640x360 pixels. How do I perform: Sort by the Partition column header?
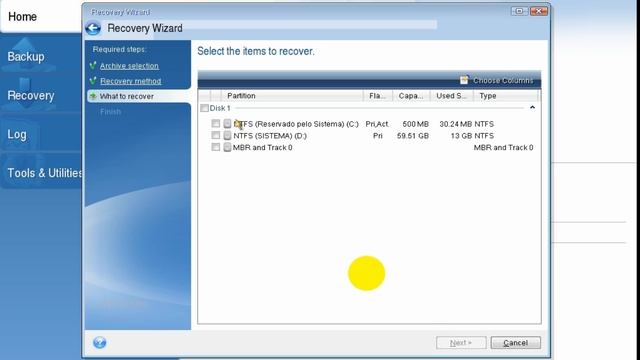point(292,96)
